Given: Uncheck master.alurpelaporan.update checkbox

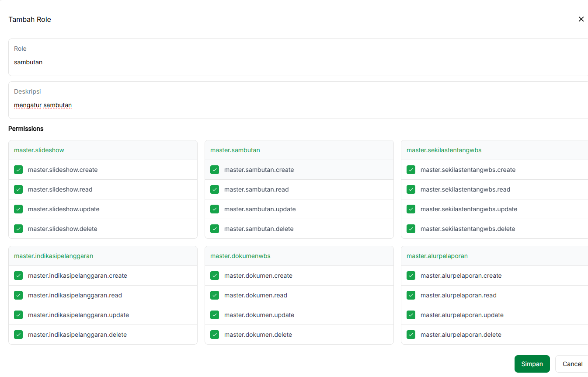Looking at the screenshot, I should (411, 315).
